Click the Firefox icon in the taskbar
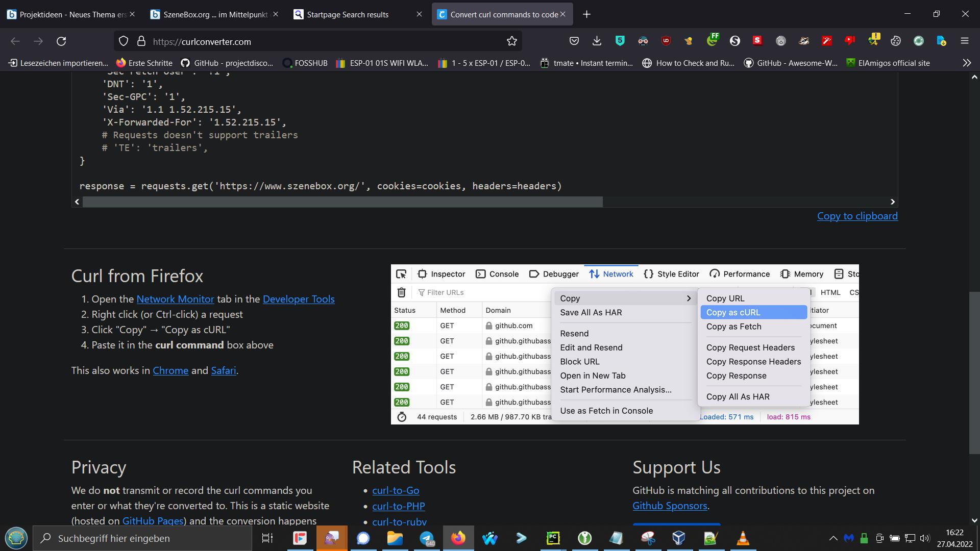Screen dimensions: 980x551 tap(458, 538)
